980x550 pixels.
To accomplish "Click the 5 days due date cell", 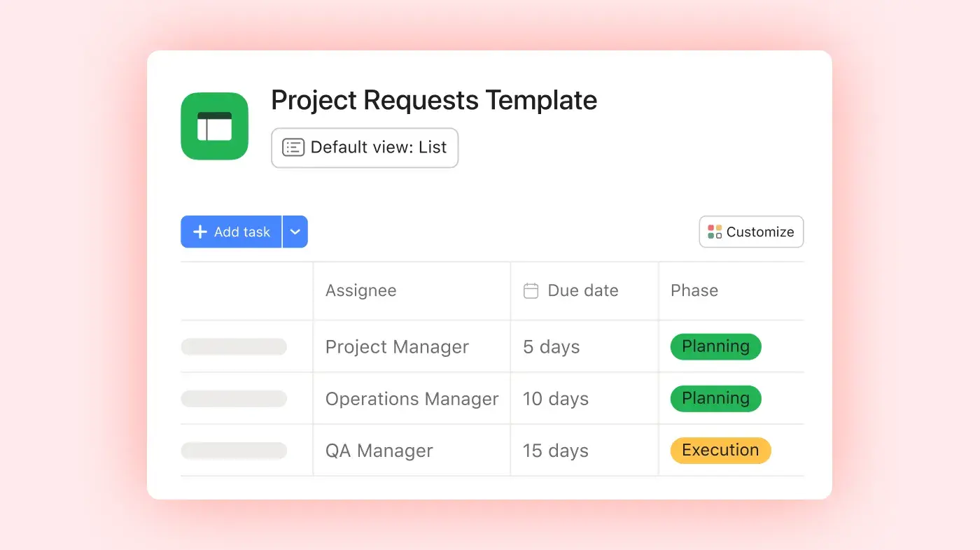I will [x=552, y=347].
